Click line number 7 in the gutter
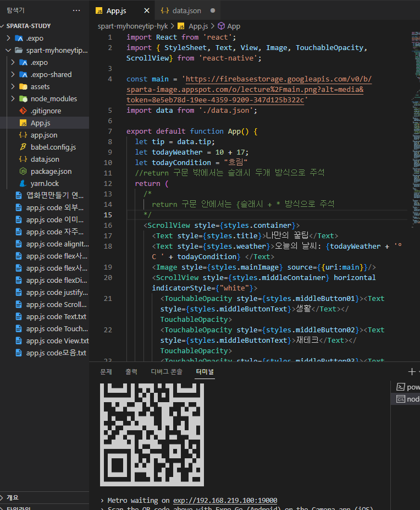Image resolution: width=420 pixels, height=510 pixels. tap(110, 131)
